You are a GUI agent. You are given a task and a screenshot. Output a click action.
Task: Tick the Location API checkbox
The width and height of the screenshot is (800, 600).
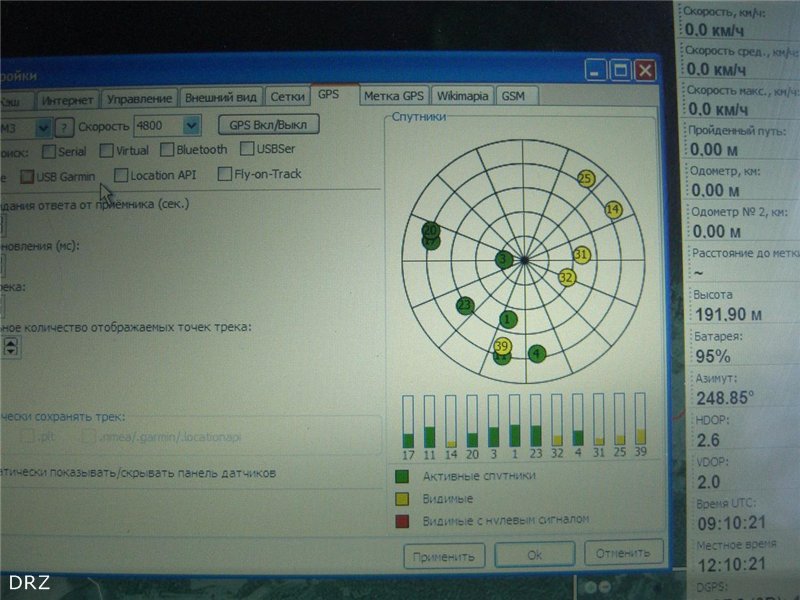pos(121,176)
